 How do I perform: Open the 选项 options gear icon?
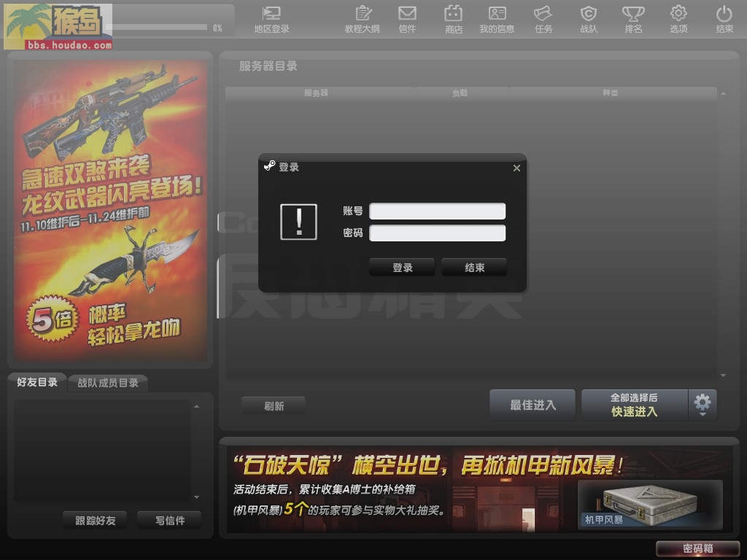[678, 20]
